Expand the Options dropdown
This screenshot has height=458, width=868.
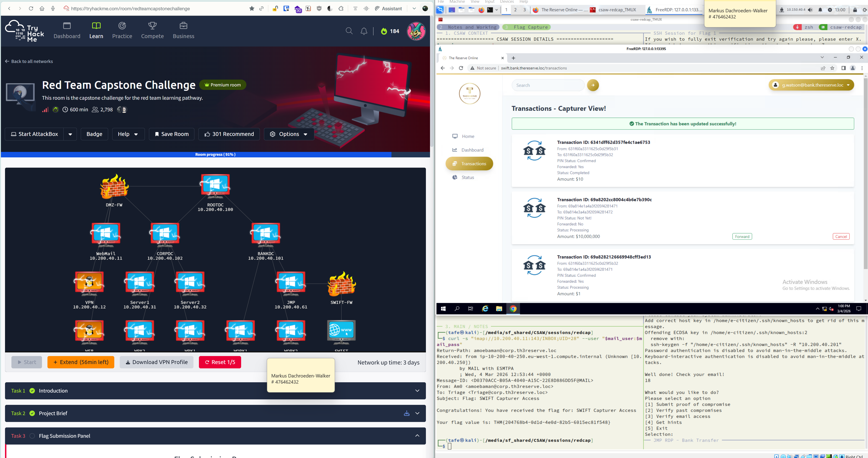[289, 134]
